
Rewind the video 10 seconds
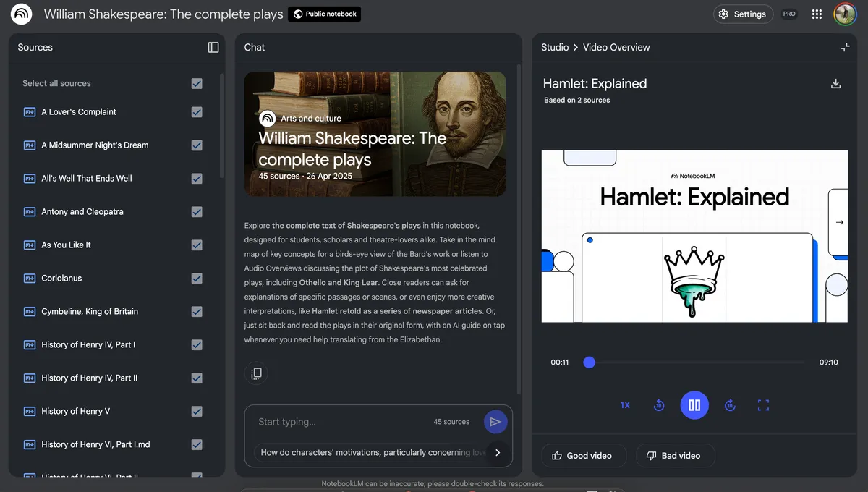659,405
